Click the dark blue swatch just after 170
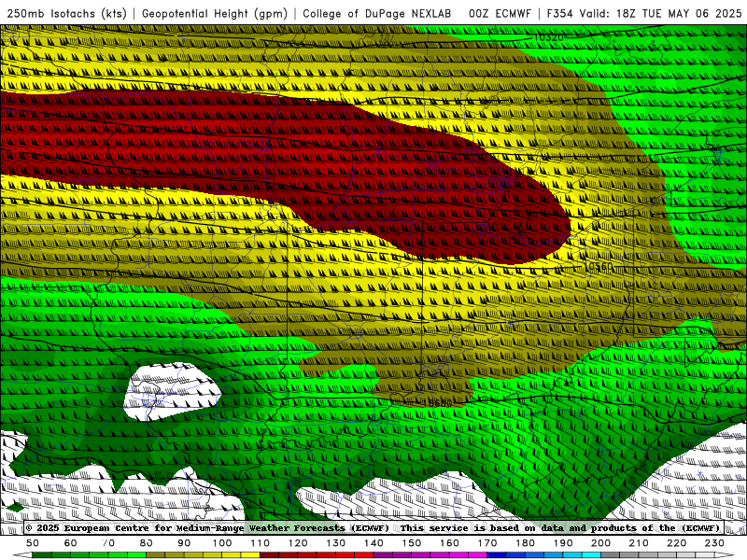747x560 pixels. click(x=497, y=555)
